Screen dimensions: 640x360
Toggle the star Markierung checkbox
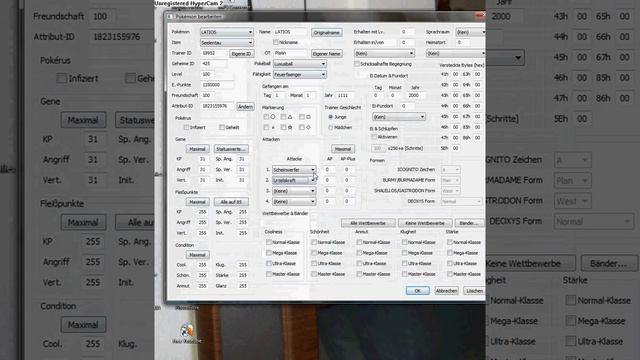point(283,127)
